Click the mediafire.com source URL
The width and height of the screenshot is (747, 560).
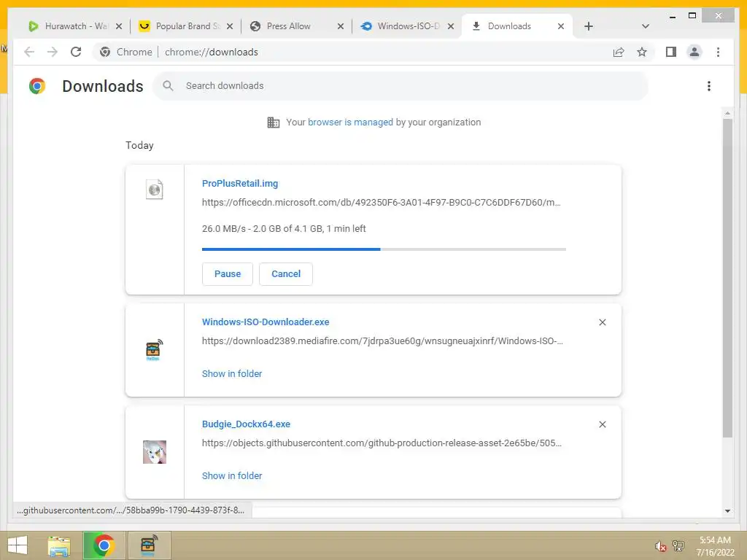point(382,341)
